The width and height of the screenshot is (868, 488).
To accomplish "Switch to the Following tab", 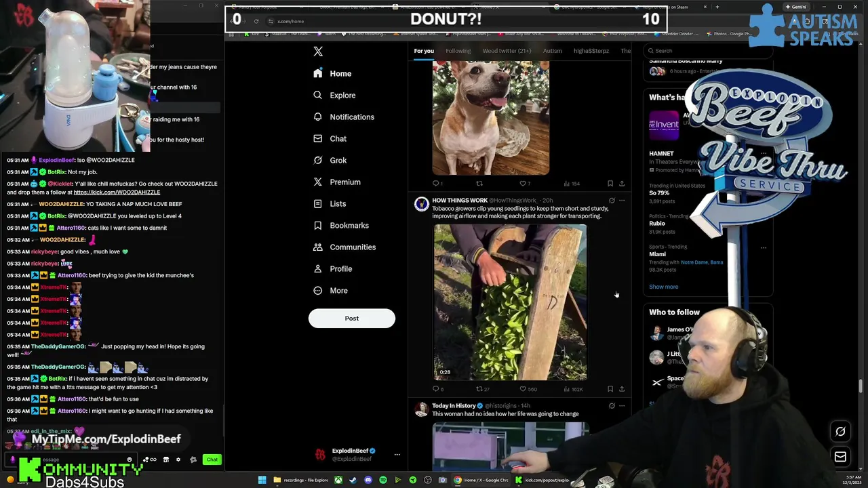I will pos(458,51).
